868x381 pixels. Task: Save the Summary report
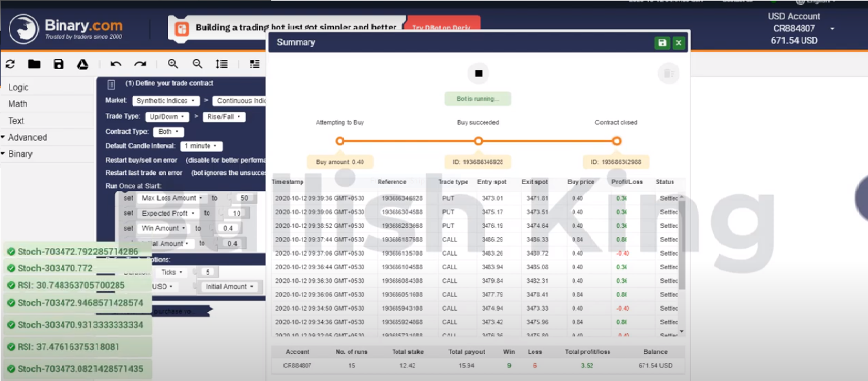663,42
